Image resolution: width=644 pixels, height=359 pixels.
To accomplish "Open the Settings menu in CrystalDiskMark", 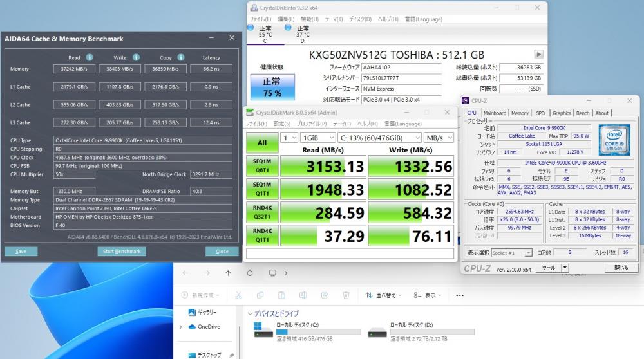I will click(282, 124).
